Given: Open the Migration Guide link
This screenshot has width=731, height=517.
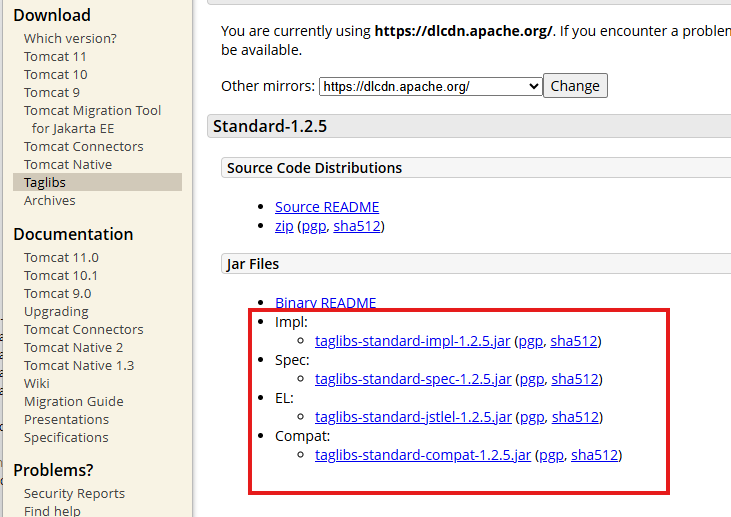Looking at the screenshot, I should click(x=74, y=401).
